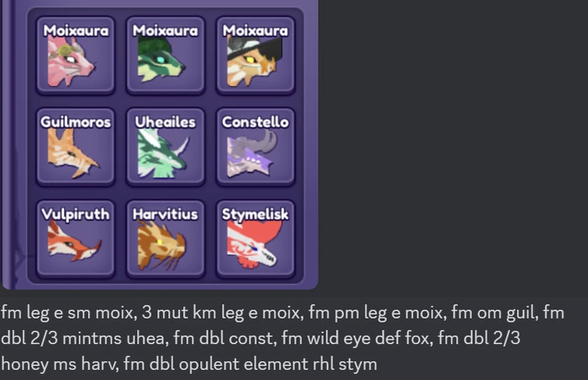Select the red and white Stymelisk icon

pos(255,239)
